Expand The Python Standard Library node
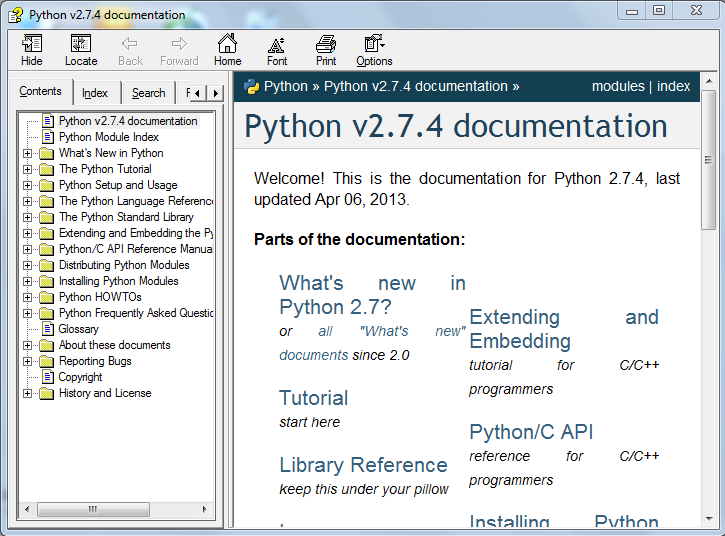This screenshot has width=725, height=536. coord(28,217)
